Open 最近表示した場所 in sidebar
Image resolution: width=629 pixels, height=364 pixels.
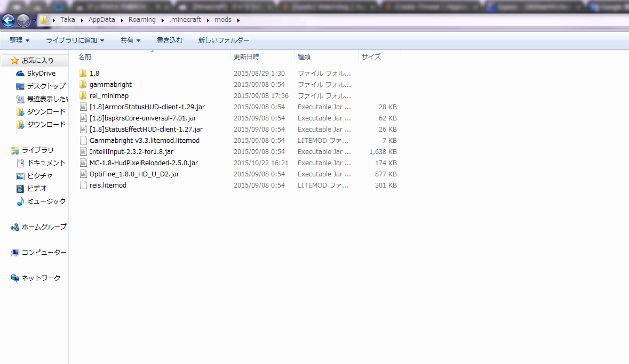[47, 99]
